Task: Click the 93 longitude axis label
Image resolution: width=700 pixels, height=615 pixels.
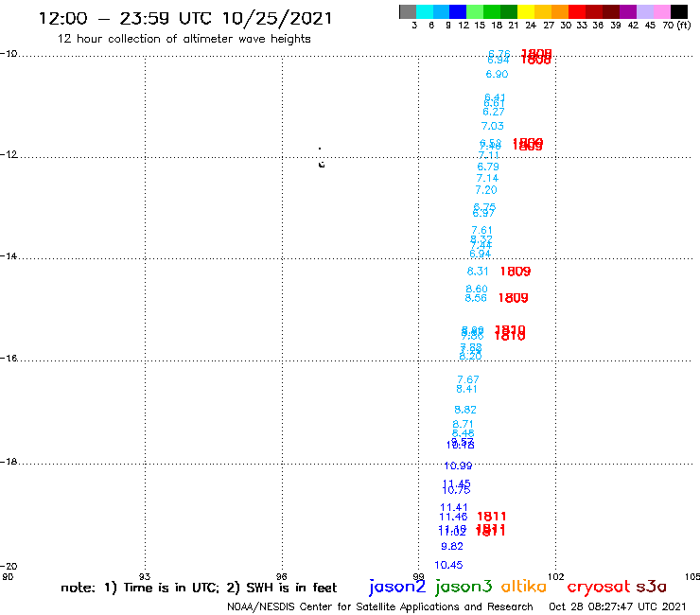Action: pos(145,576)
